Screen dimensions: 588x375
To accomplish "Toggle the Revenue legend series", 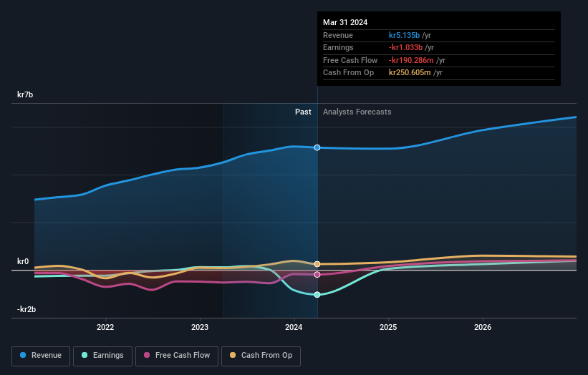I will coord(41,356).
